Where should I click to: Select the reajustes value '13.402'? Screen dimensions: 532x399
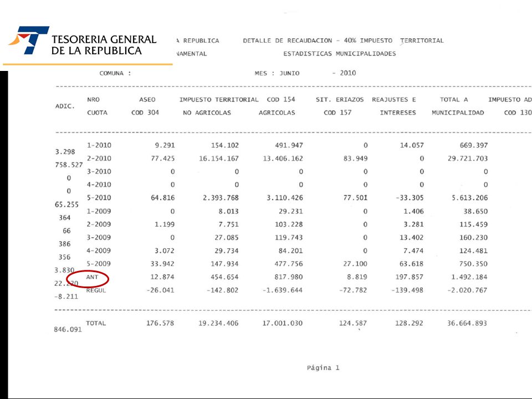pyautogui.click(x=412, y=238)
